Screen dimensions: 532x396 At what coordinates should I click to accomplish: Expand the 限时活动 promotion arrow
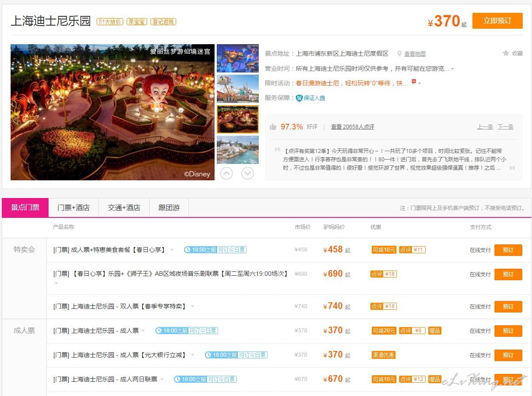pyautogui.click(x=419, y=83)
